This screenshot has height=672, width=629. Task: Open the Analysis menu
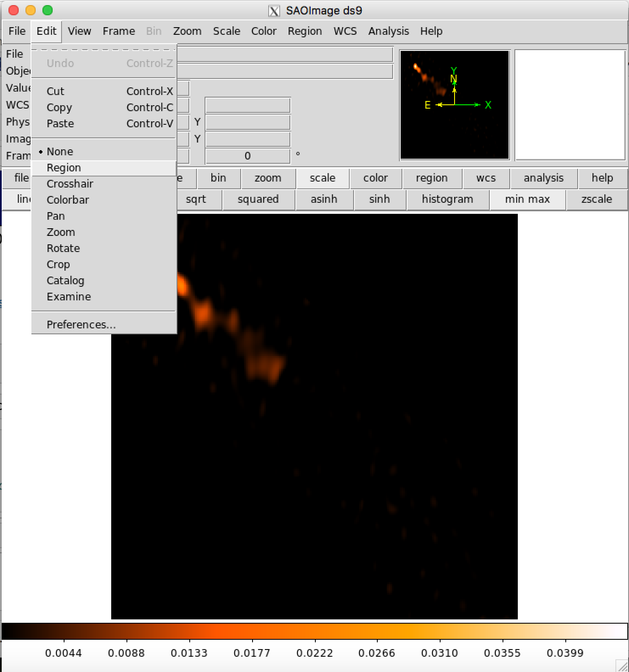tap(388, 31)
